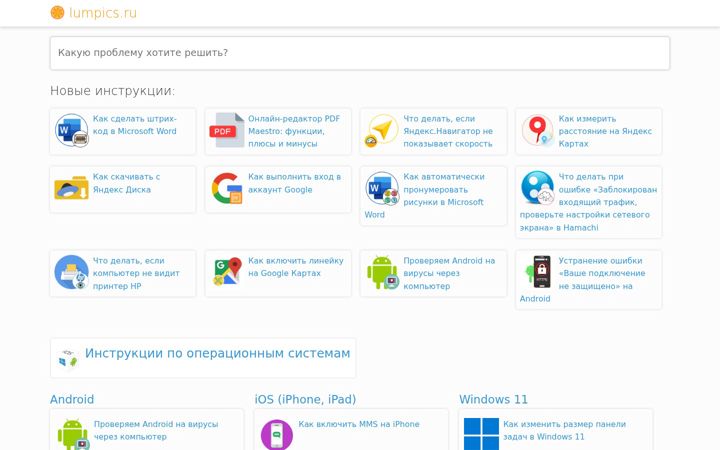The width and height of the screenshot is (720, 450).
Task: Click the Яндекс Диск folder icon
Action: (72, 188)
